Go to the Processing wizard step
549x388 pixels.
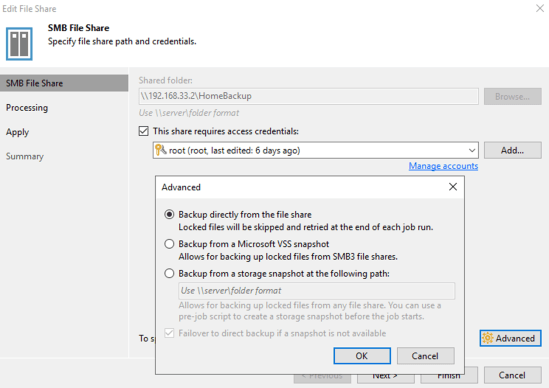tap(27, 108)
